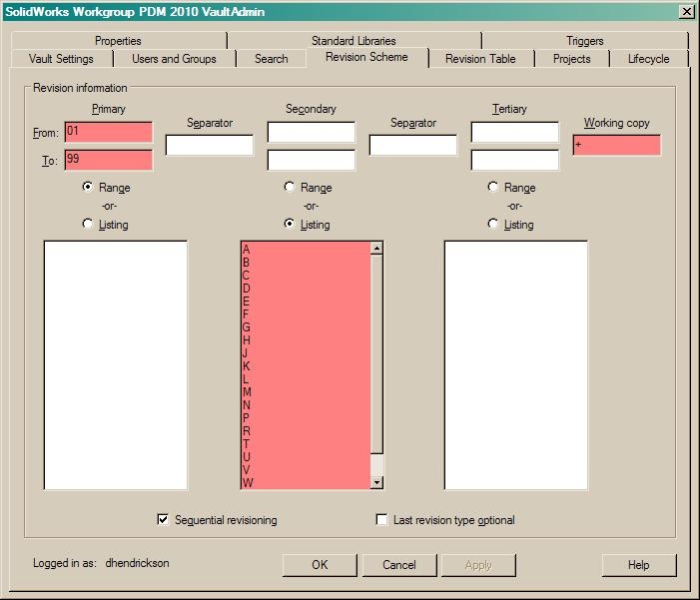Click the first Separator field after Primary
The width and height of the screenshot is (700, 600).
point(210,145)
